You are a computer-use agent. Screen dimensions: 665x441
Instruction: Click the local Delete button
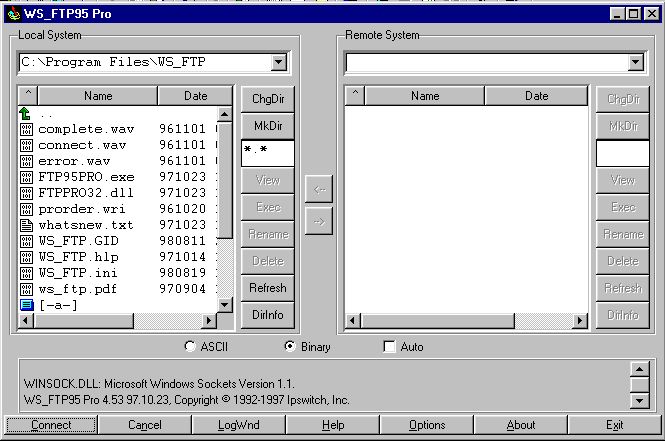pyautogui.click(x=268, y=261)
